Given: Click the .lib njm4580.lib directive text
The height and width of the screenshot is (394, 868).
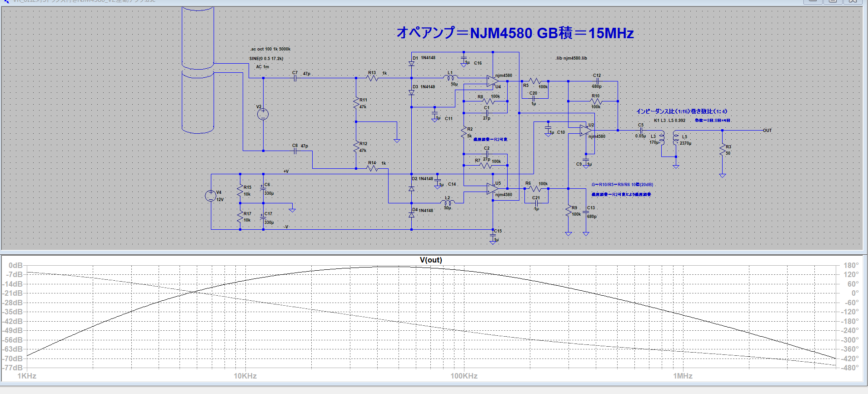Looking at the screenshot, I should [x=571, y=58].
